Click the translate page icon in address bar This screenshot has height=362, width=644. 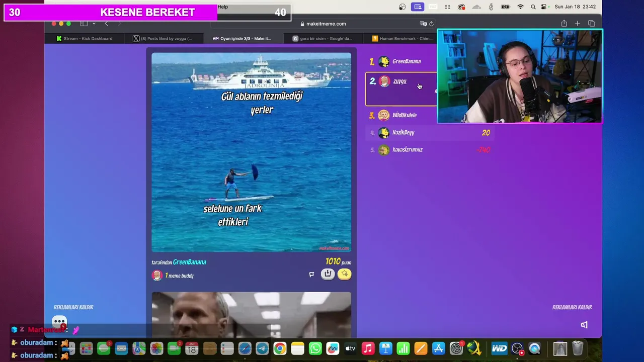[x=423, y=24]
